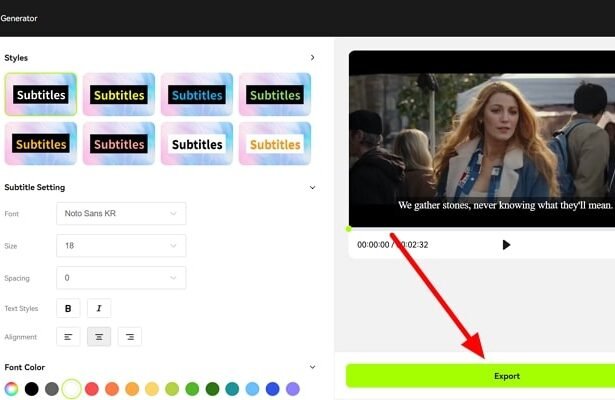Image resolution: width=615 pixels, height=400 pixels.
Task: Select white text on black subtitle style
Action: (41, 95)
